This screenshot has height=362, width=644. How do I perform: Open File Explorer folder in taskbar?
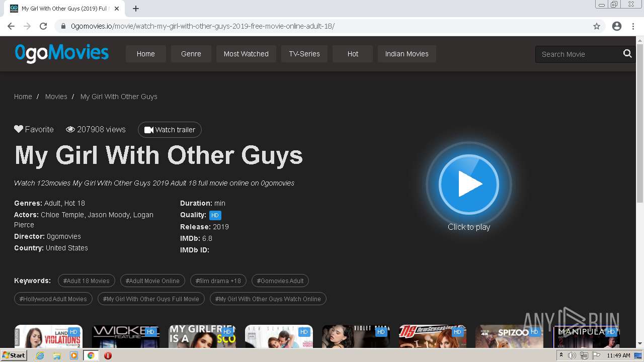[x=57, y=355]
